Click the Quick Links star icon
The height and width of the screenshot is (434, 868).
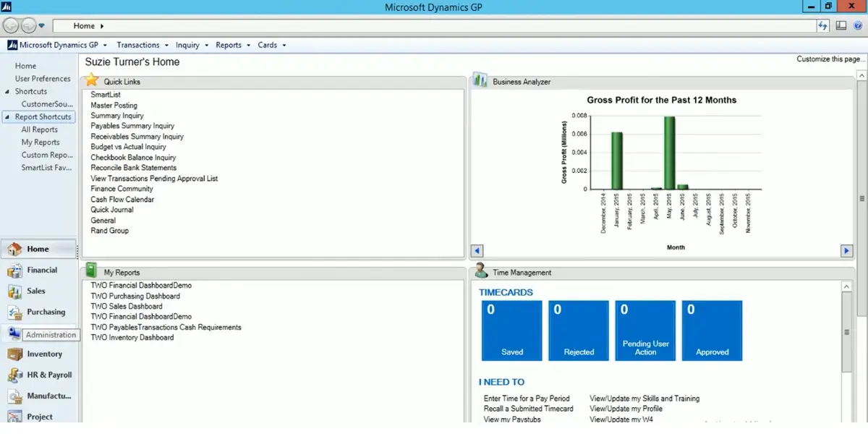[92, 80]
